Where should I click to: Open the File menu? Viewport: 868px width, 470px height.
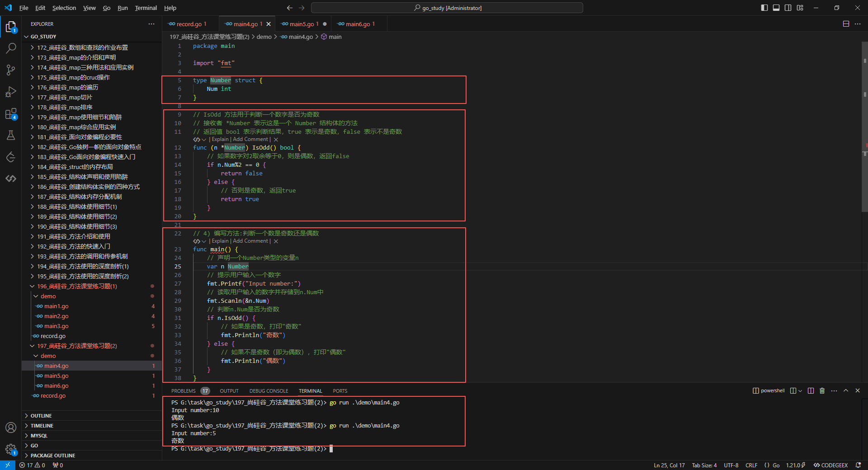pyautogui.click(x=24, y=8)
